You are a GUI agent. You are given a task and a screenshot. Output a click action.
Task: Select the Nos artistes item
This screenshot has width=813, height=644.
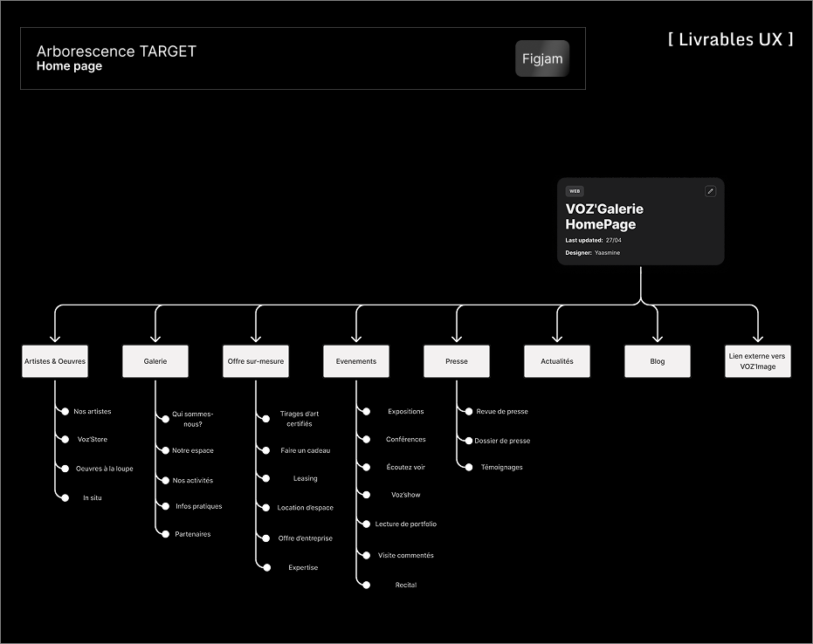pos(93,411)
